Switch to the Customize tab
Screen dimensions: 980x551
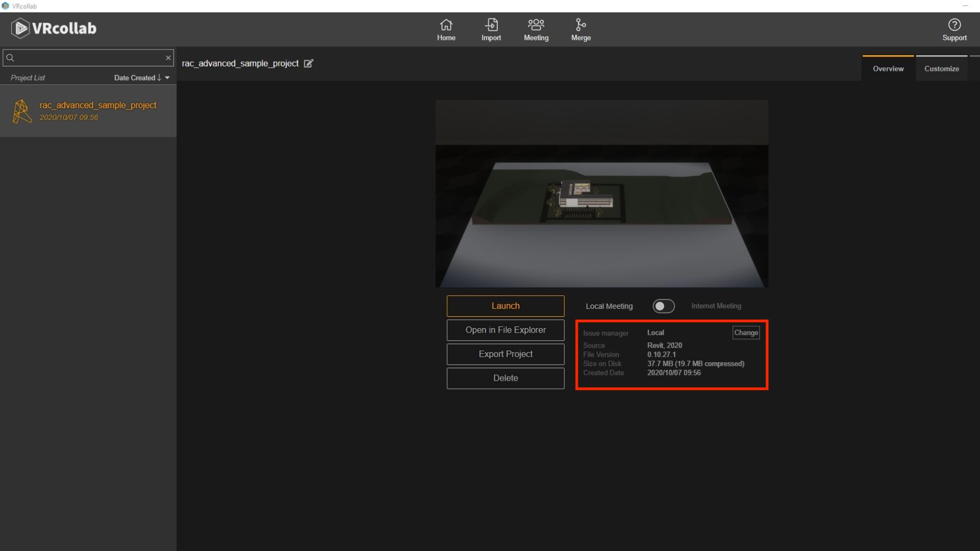(x=941, y=69)
